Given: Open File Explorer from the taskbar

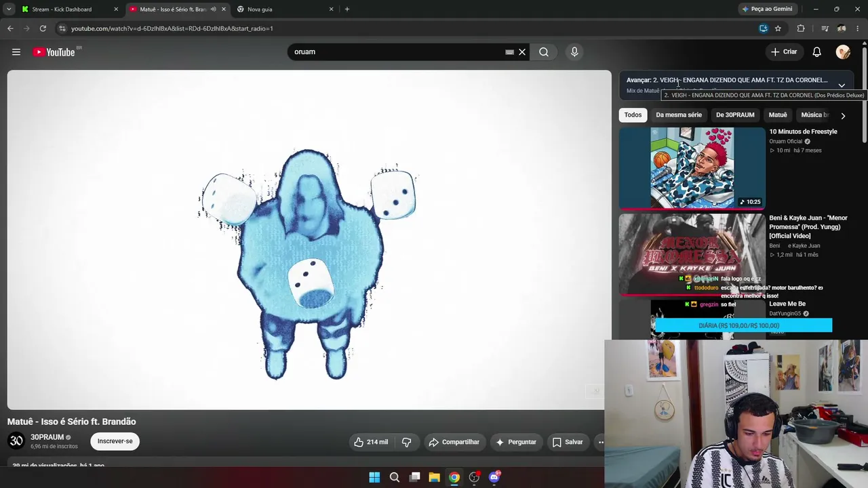Looking at the screenshot, I should 435,477.
